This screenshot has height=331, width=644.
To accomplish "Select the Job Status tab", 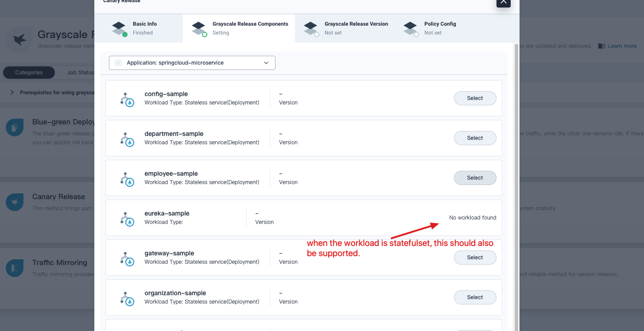I will click(x=80, y=72).
